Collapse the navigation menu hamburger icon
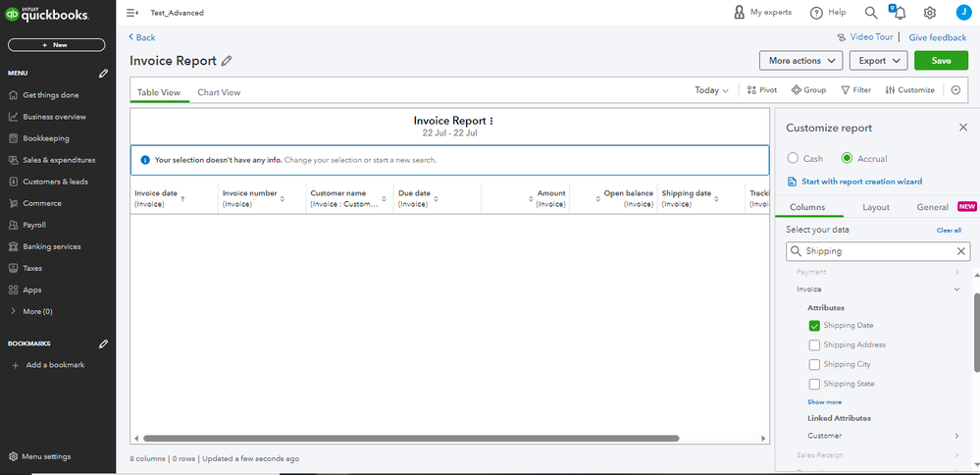980x475 pixels. click(x=131, y=13)
